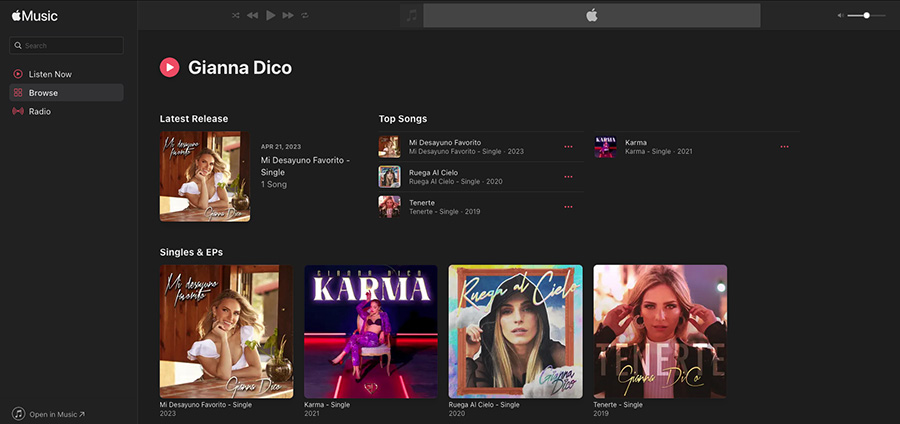Viewport: 900px width, 424px height.
Task: Click the APR 21, 2023 release date
Action: pos(281,147)
